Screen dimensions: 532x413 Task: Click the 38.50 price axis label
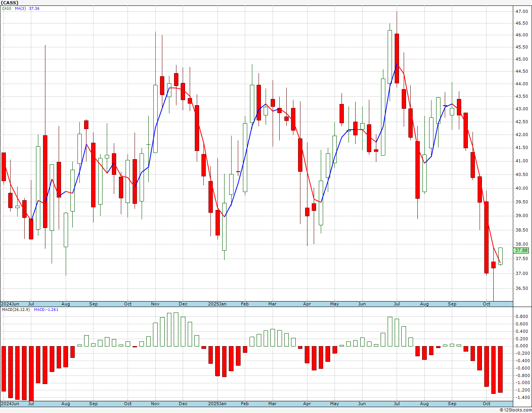pos(521,230)
